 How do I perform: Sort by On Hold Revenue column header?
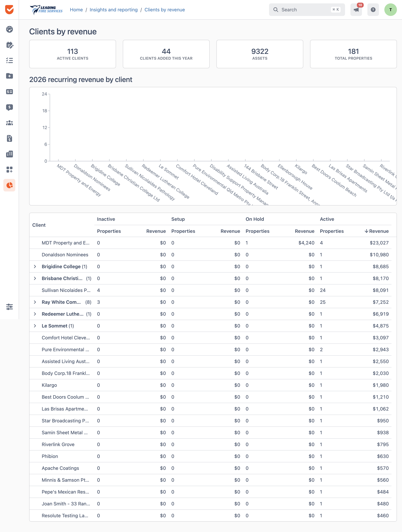tap(304, 231)
